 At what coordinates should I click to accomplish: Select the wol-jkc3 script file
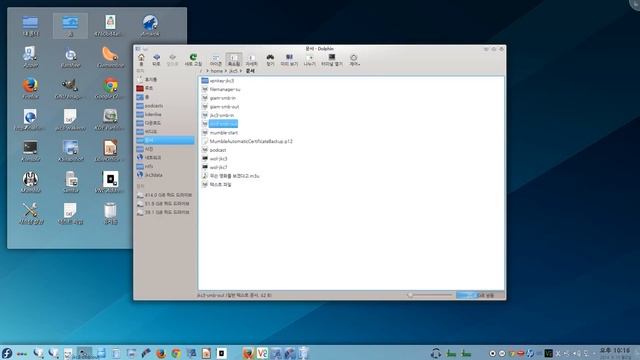point(214,158)
